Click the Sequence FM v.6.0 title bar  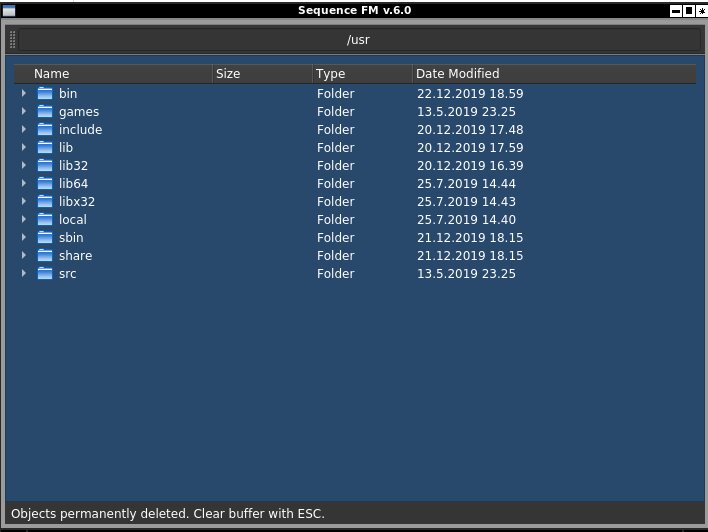(354, 10)
